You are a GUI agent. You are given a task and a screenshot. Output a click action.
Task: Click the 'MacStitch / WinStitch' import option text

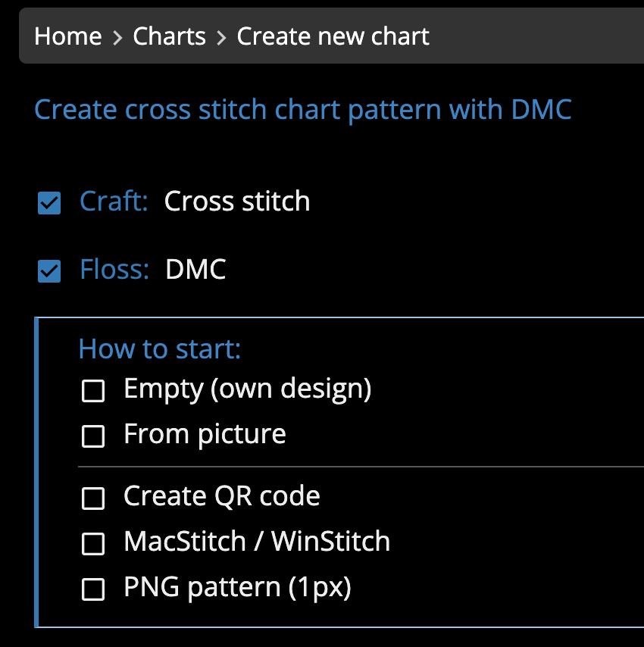[257, 542]
